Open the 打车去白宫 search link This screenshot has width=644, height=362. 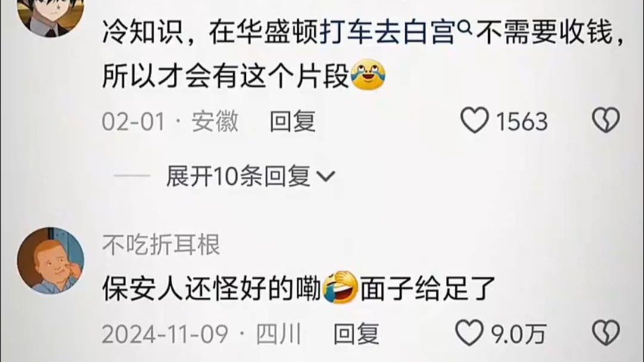[x=387, y=33]
